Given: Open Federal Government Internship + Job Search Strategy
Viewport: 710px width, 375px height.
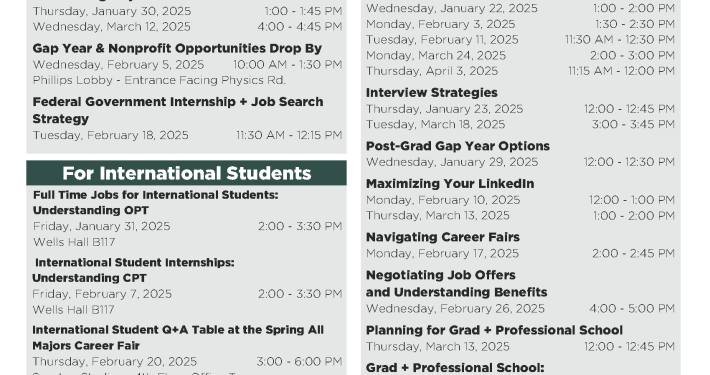Looking at the screenshot, I should (178, 110).
